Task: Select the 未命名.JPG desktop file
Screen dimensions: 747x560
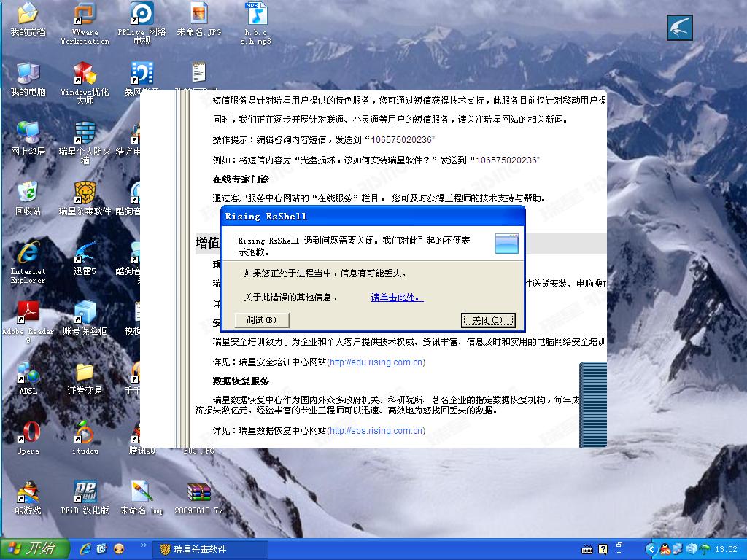Action: point(199,20)
